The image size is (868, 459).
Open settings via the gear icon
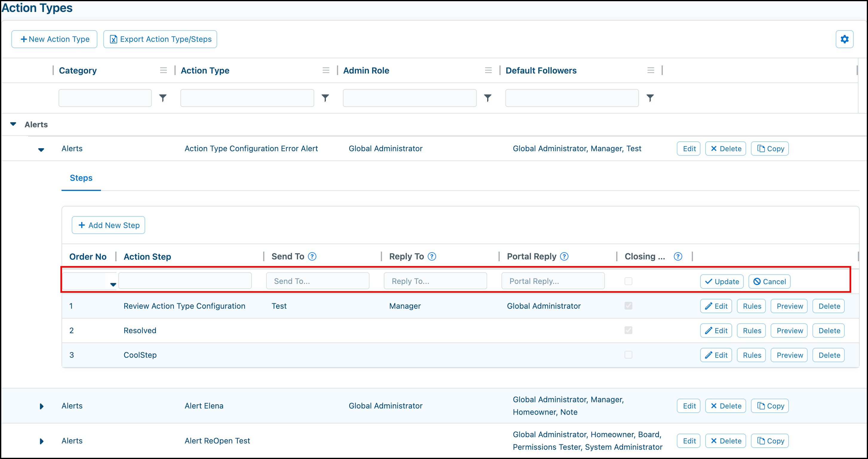click(844, 39)
